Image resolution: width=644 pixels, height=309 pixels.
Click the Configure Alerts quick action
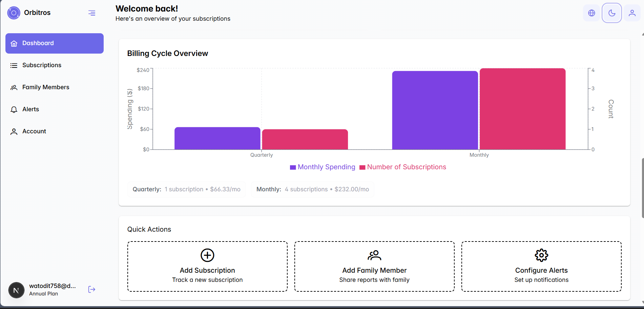pos(541,267)
